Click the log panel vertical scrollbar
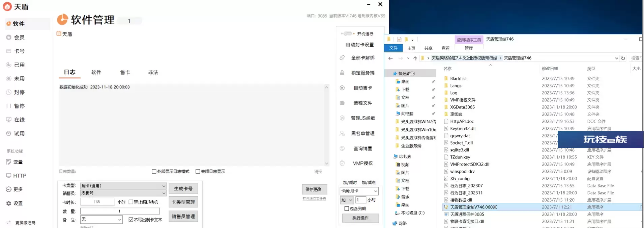 coord(326,125)
